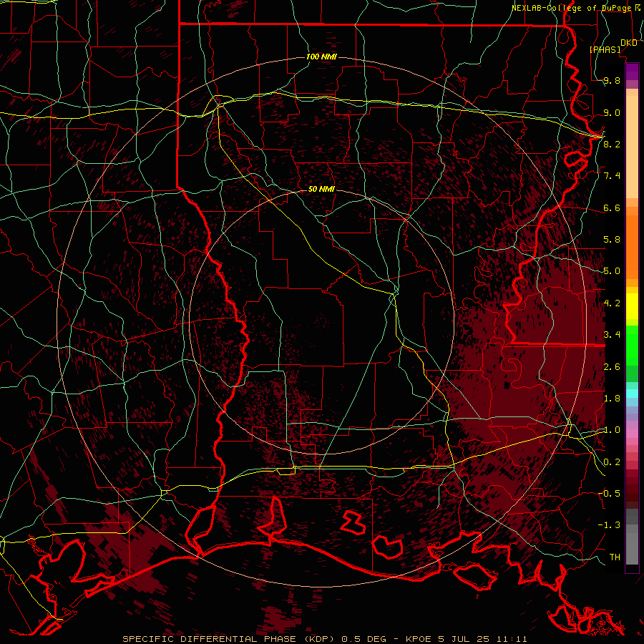Click the "2.6" color scale value
Viewport: 644px width, 644px height.
pyautogui.click(x=612, y=367)
